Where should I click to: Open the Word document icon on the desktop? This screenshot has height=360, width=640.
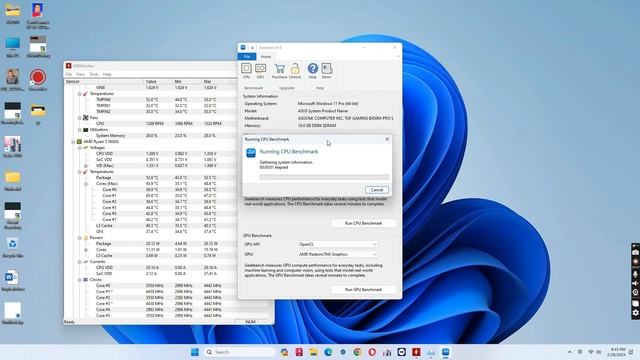pyautogui.click(x=11, y=278)
